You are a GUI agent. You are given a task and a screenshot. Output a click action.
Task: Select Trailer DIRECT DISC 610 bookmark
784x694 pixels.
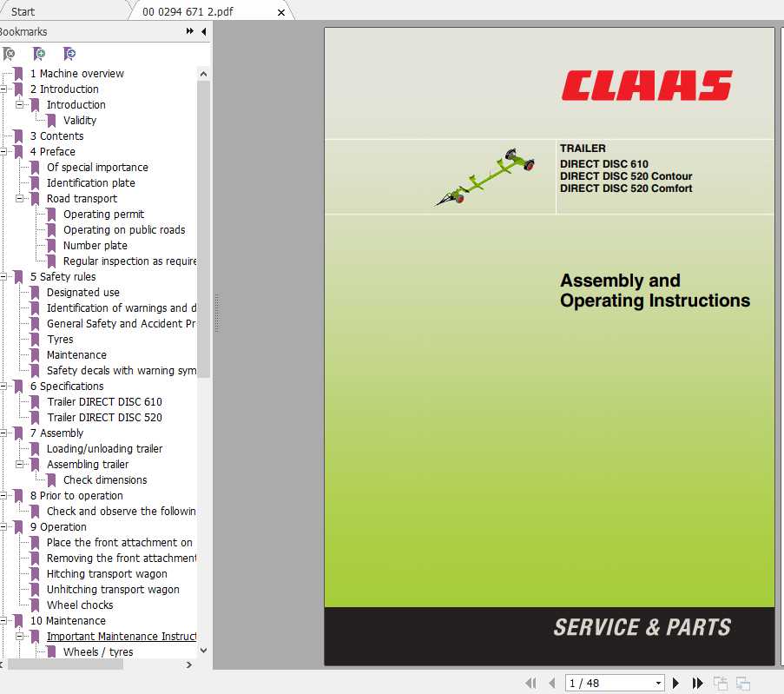104,402
